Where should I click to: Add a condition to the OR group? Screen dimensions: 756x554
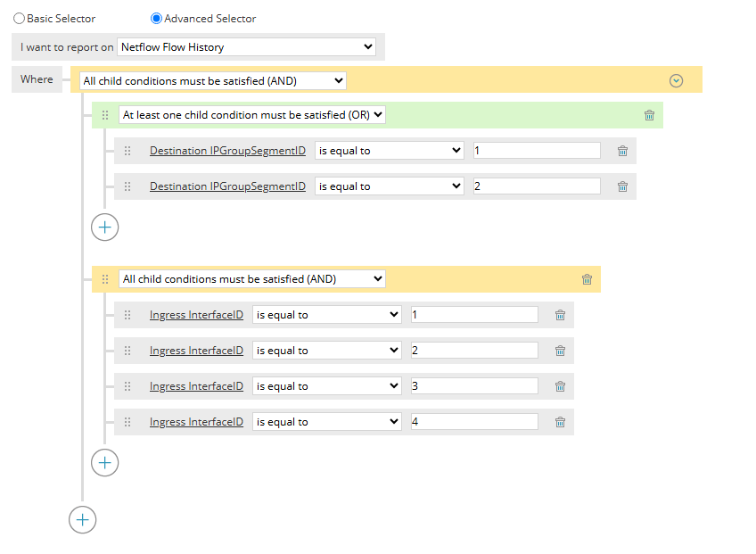(x=105, y=227)
